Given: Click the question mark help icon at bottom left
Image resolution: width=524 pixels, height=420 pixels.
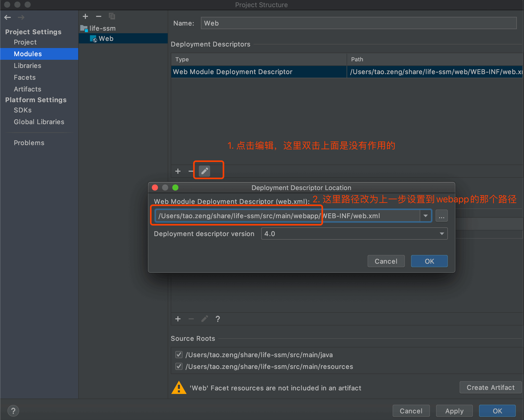Looking at the screenshot, I should click(13, 411).
